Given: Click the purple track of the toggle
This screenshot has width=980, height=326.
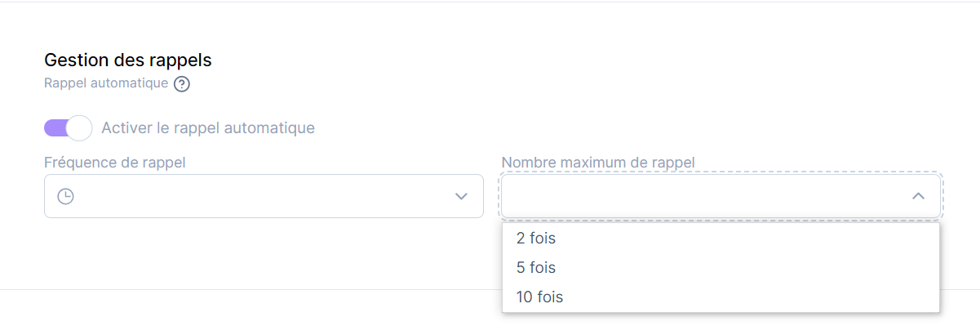Looking at the screenshot, I should pyautogui.click(x=55, y=127).
